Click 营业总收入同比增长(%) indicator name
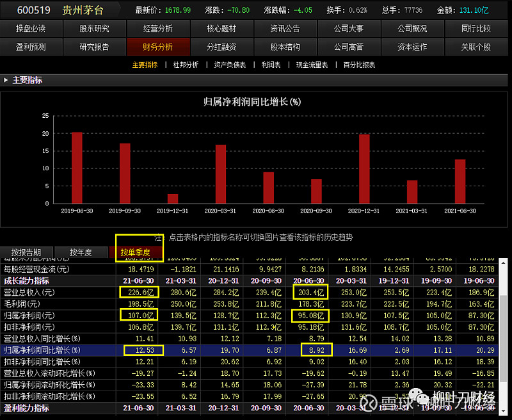 click(42, 339)
